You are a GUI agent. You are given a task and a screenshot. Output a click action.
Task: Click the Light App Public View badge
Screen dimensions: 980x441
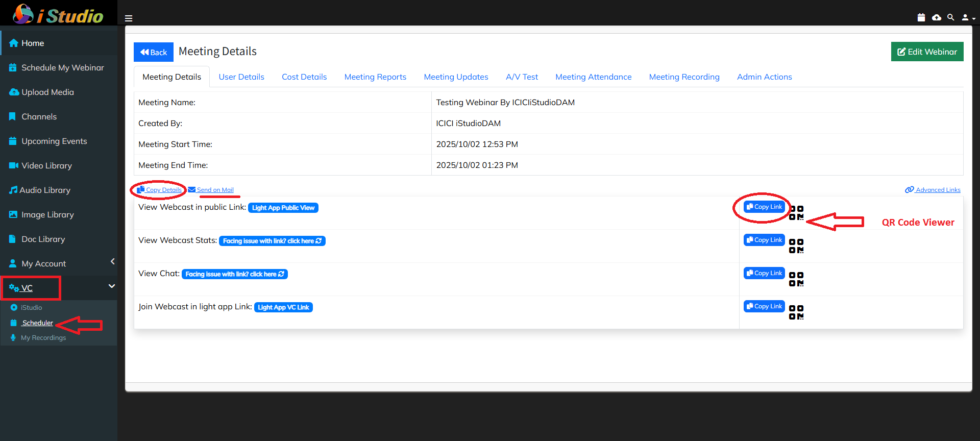tap(283, 208)
